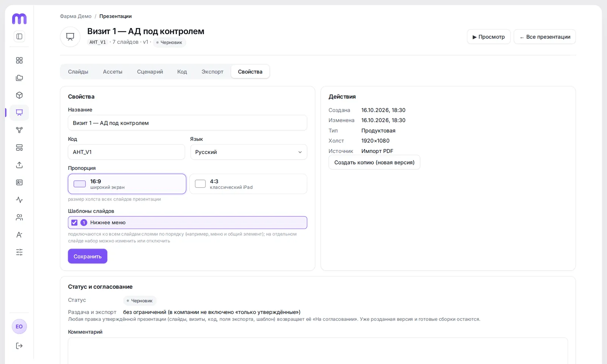
Task: Open the cube box icon in sidebar
Action: (x=19, y=95)
